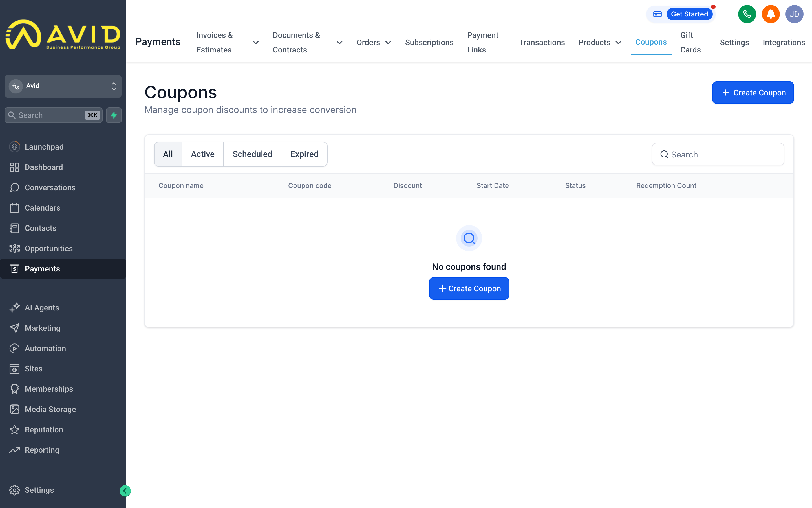
Task: Open the Transactions tab
Action: [x=542, y=43]
